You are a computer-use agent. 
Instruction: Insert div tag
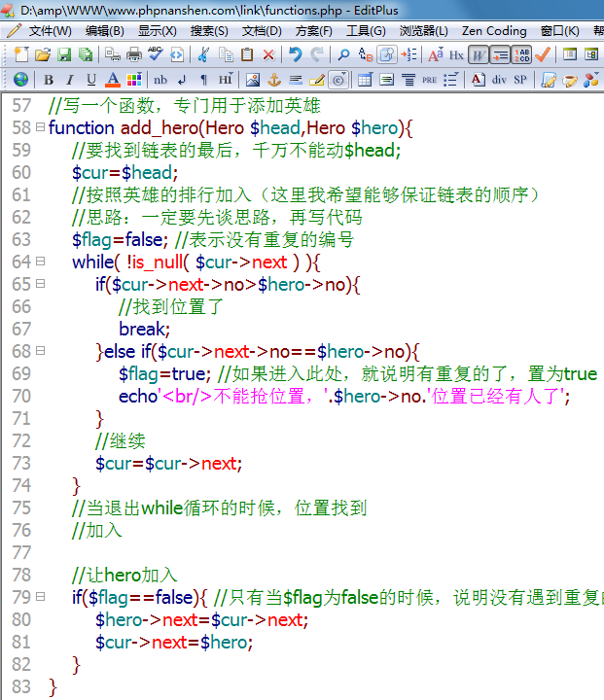tap(499, 80)
